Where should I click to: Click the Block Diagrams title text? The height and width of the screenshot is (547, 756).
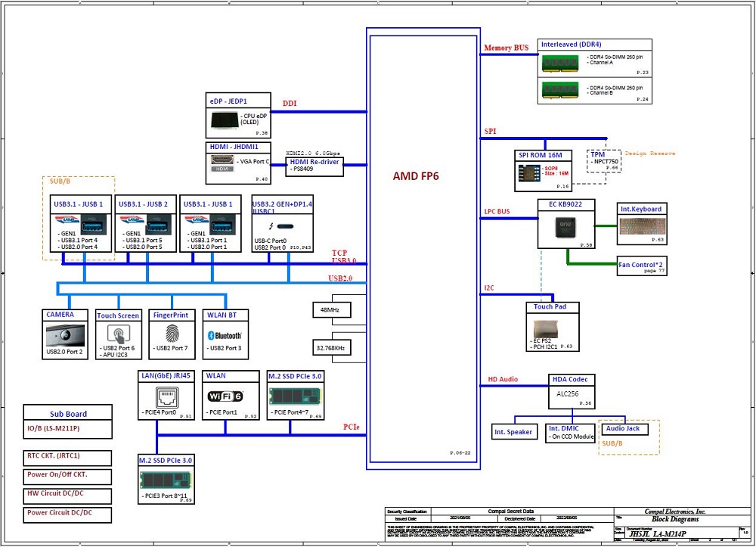click(x=675, y=519)
